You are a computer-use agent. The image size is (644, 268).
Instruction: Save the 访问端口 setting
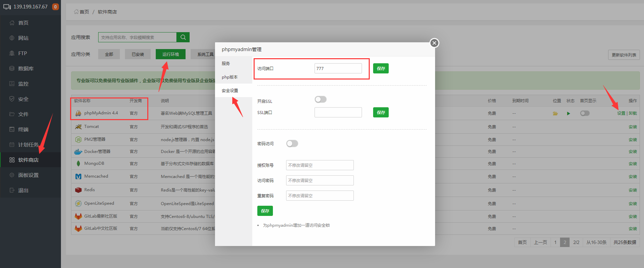tap(381, 68)
